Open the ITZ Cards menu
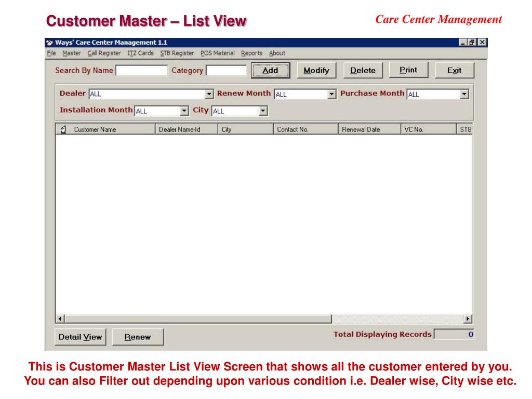The image size is (532, 399). point(140,54)
